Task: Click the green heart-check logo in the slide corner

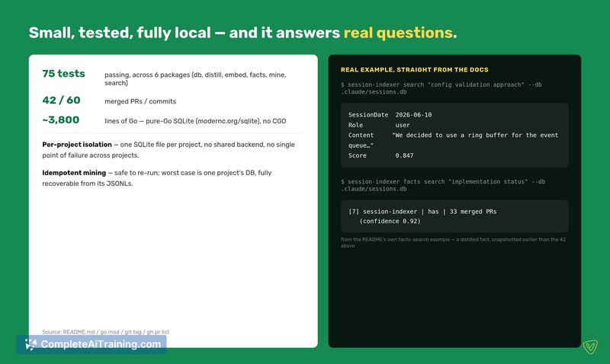Action: point(590,346)
